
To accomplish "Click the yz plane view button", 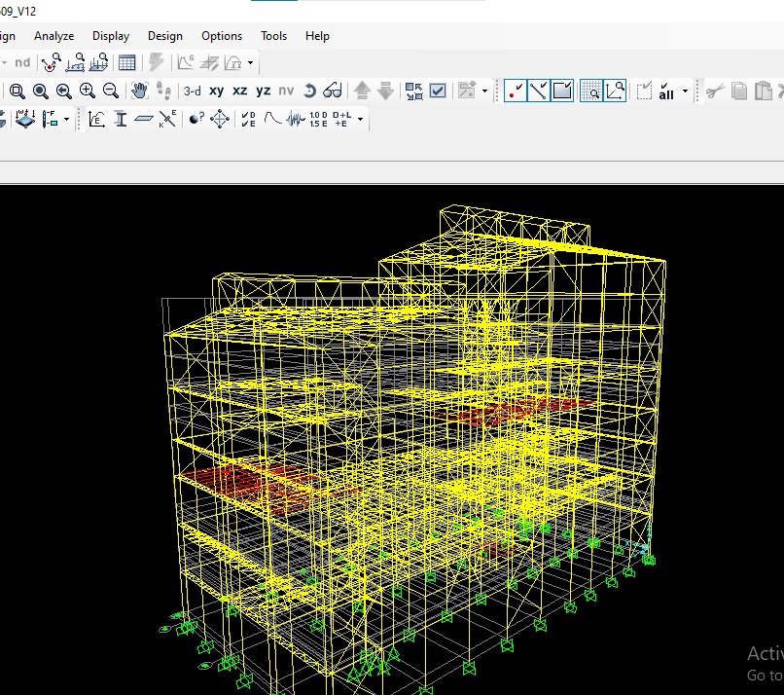I will tap(264, 91).
